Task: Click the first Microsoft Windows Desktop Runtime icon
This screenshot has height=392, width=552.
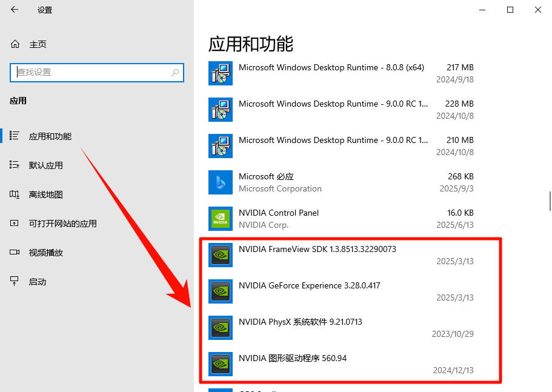Action: (220, 73)
